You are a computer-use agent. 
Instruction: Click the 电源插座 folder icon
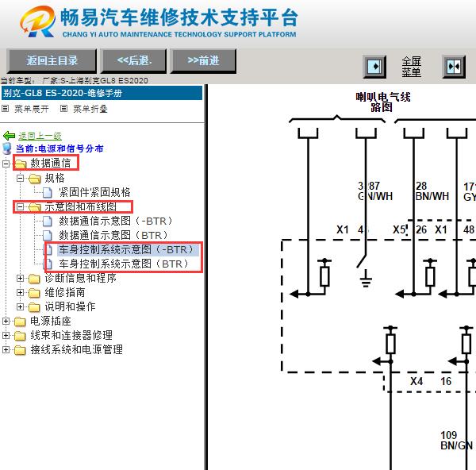(x=21, y=322)
